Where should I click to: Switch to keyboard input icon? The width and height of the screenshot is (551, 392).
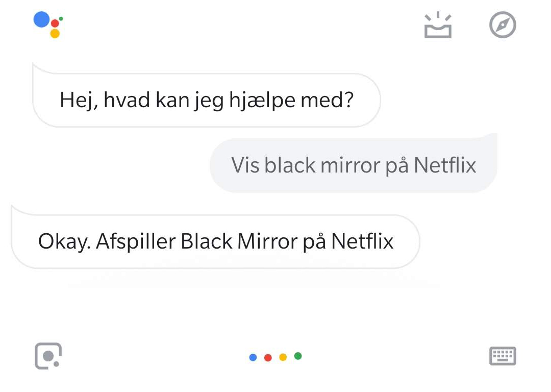coord(503,356)
